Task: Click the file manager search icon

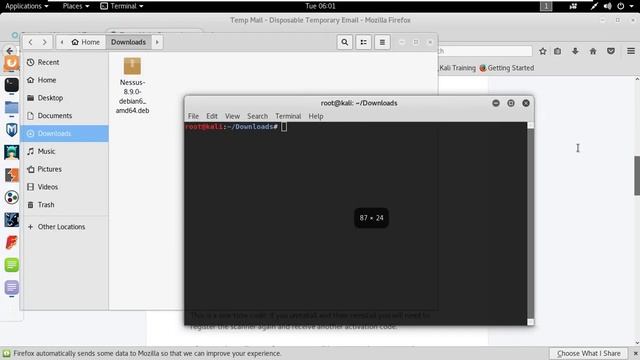Action: [344, 42]
